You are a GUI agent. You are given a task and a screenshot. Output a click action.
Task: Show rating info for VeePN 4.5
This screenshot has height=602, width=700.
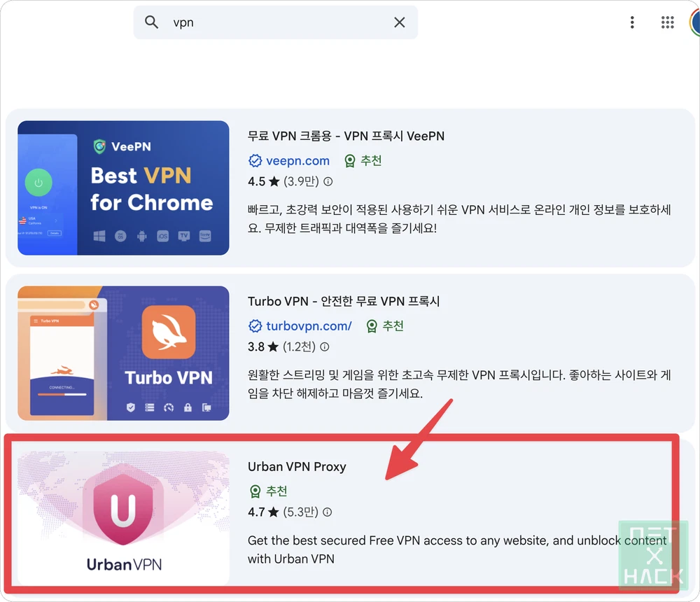point(328,181)
